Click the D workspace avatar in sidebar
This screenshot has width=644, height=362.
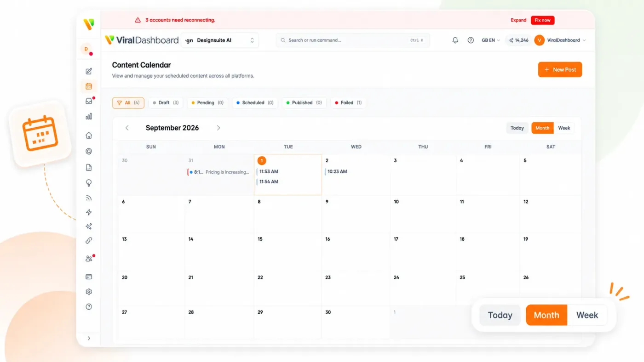86,49
